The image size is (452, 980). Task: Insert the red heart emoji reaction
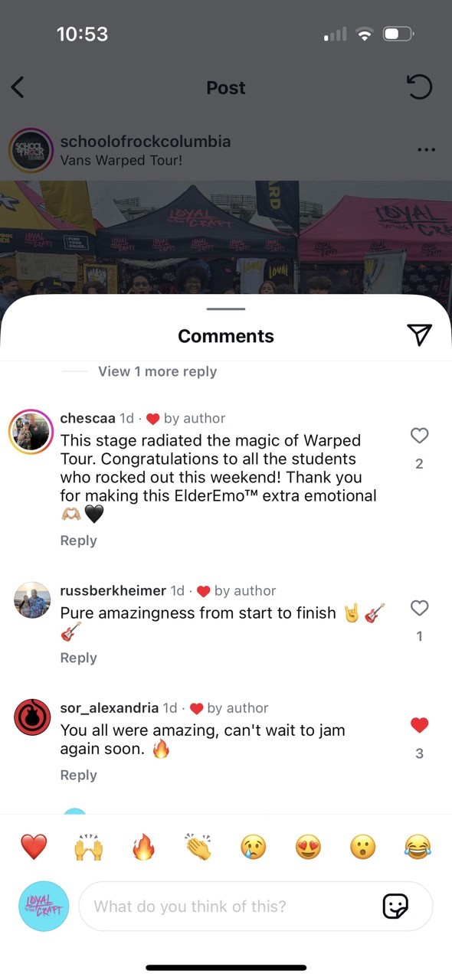[x=34, y=848]
